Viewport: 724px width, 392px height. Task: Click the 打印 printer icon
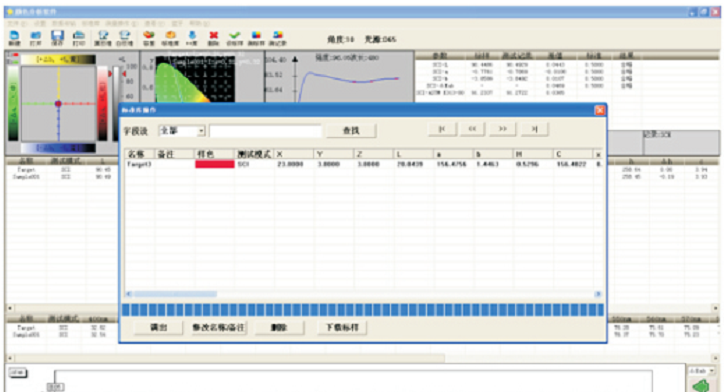coord(79,38)
